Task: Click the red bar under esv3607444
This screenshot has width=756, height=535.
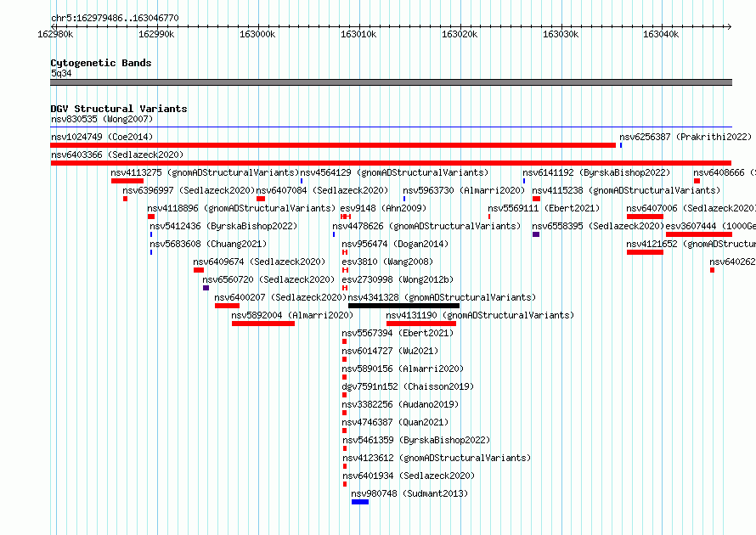Action: (x=699, y=234)
